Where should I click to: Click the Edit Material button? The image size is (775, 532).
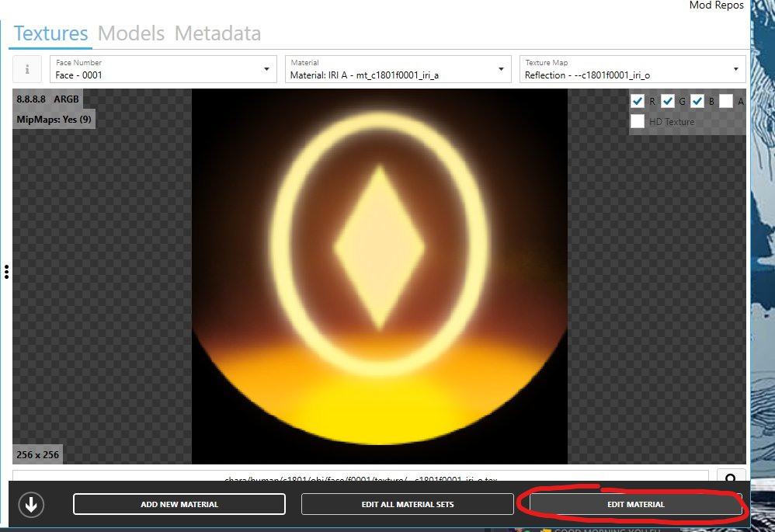coord(636,504)
